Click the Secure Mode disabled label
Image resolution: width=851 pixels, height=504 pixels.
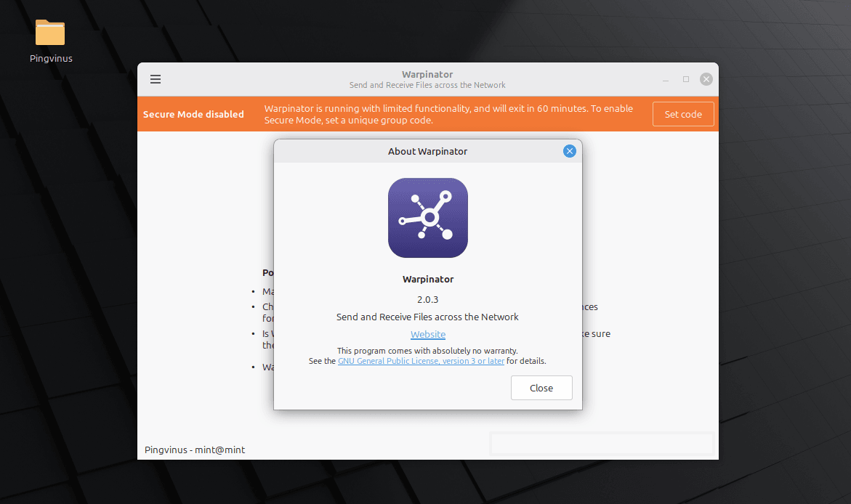coord(193,114)
